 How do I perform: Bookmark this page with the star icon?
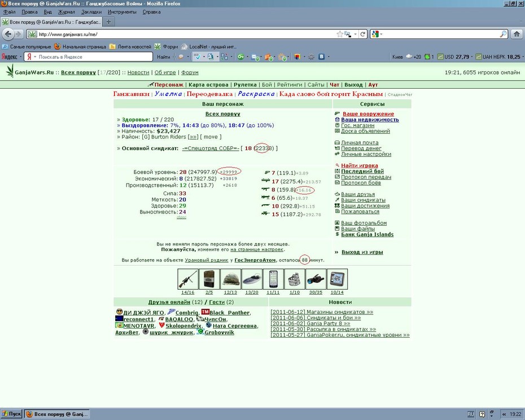point(339,34)
